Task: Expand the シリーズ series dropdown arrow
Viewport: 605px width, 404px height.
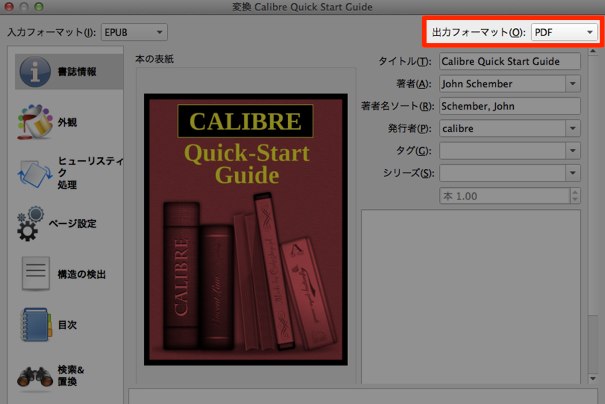Action: click(x=573, y=173)
